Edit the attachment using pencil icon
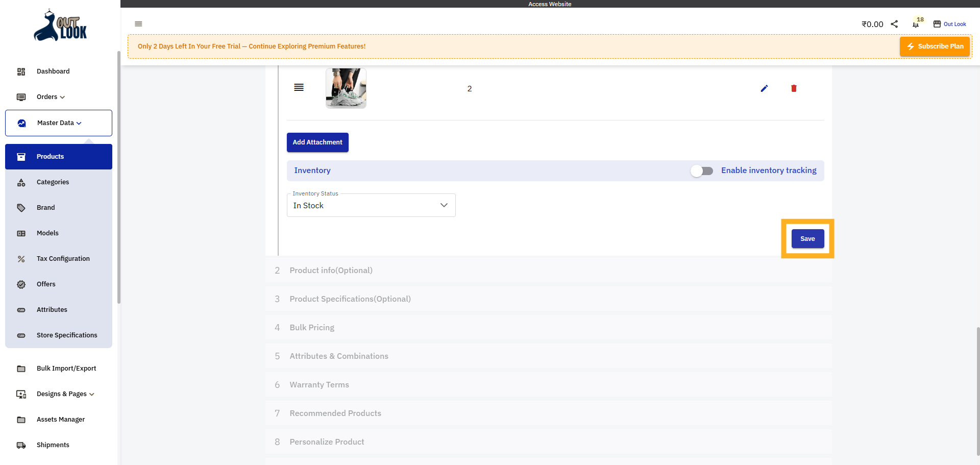This screenshot has width=980, height=465. (764, 88)
